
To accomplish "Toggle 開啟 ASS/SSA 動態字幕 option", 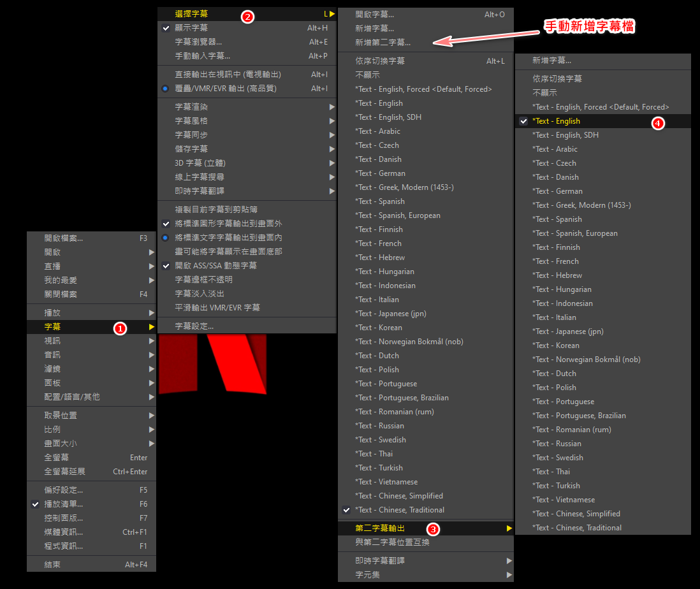I will (215, 266).
